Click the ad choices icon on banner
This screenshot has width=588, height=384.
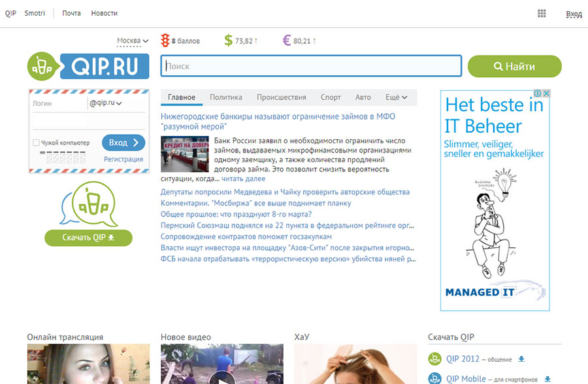point(538,94)
